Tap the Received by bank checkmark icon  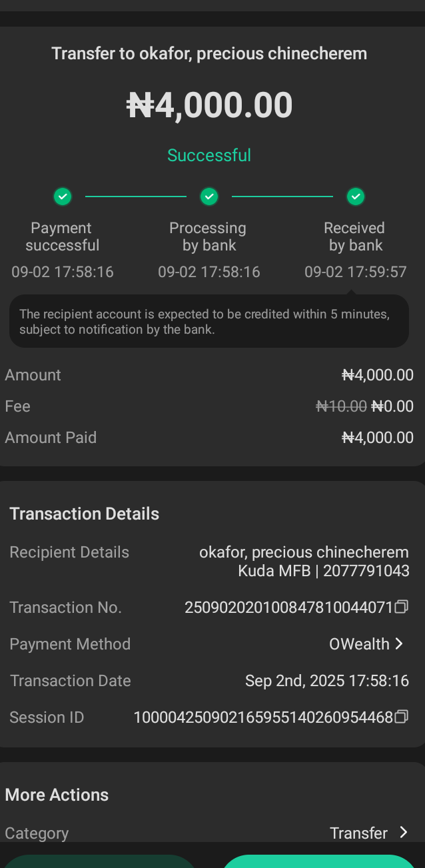[356, 197]
